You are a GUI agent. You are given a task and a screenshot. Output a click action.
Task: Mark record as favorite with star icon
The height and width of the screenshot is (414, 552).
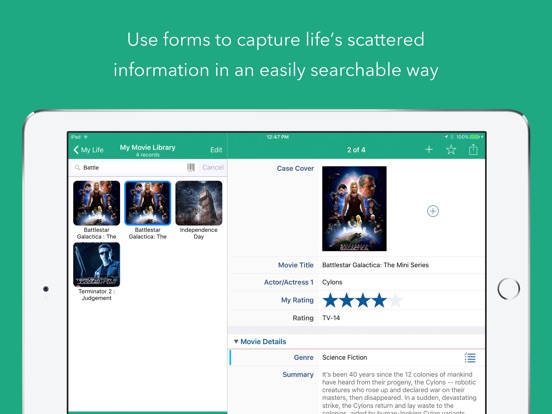[451, 150]
